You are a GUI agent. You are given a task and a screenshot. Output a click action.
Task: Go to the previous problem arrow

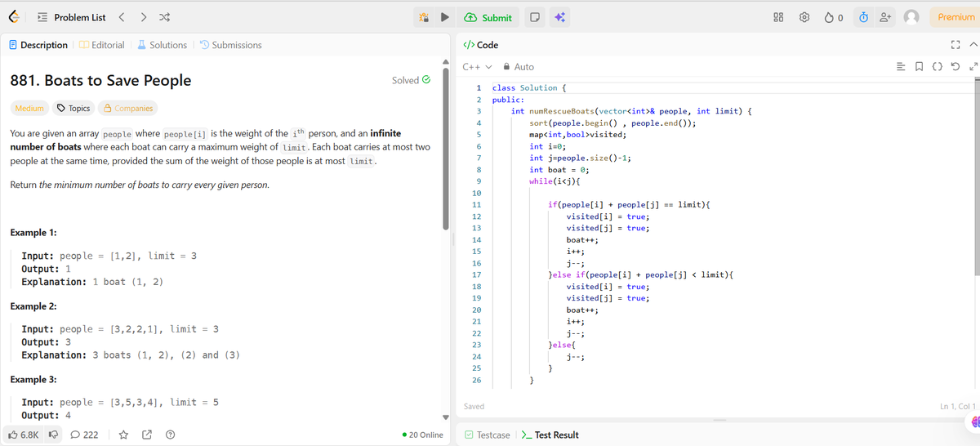pos(122,17)
